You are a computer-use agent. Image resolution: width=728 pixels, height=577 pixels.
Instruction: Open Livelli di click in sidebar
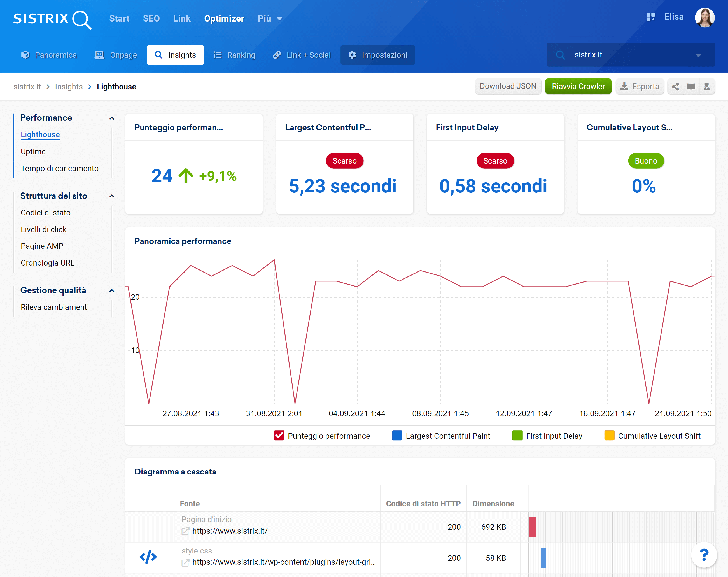pyautogui.click(x=44, y=229)
